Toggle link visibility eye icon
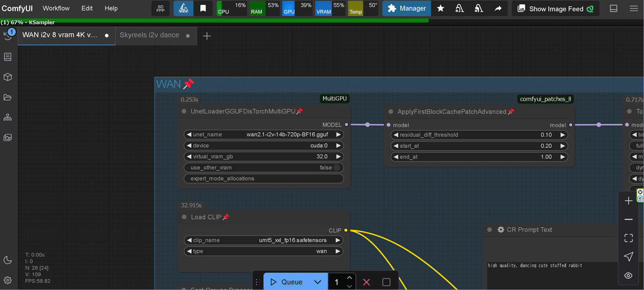Screen dimensions: 644x290 tap(628, 276)
